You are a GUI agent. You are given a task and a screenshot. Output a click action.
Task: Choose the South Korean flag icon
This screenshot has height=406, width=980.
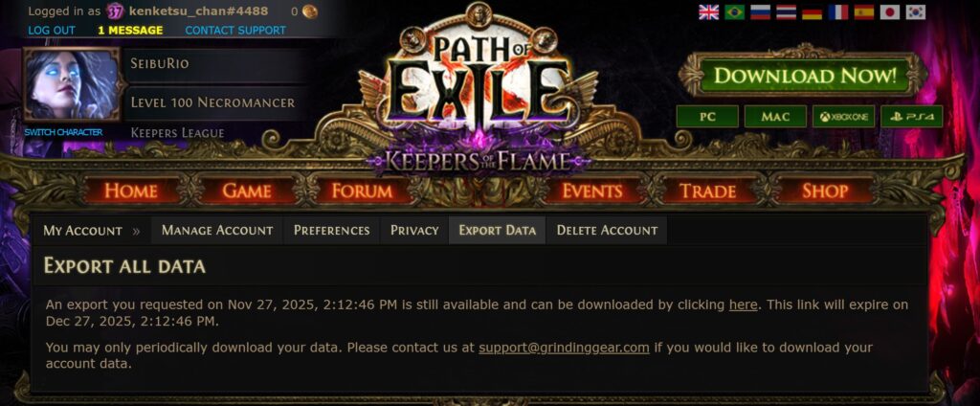pyautogui.click(x=916, y=11)
